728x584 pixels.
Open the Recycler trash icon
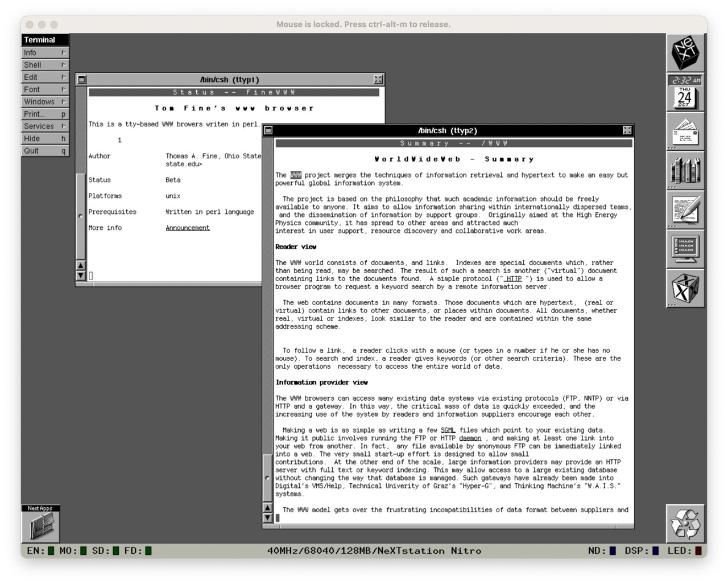click(685, 524)
